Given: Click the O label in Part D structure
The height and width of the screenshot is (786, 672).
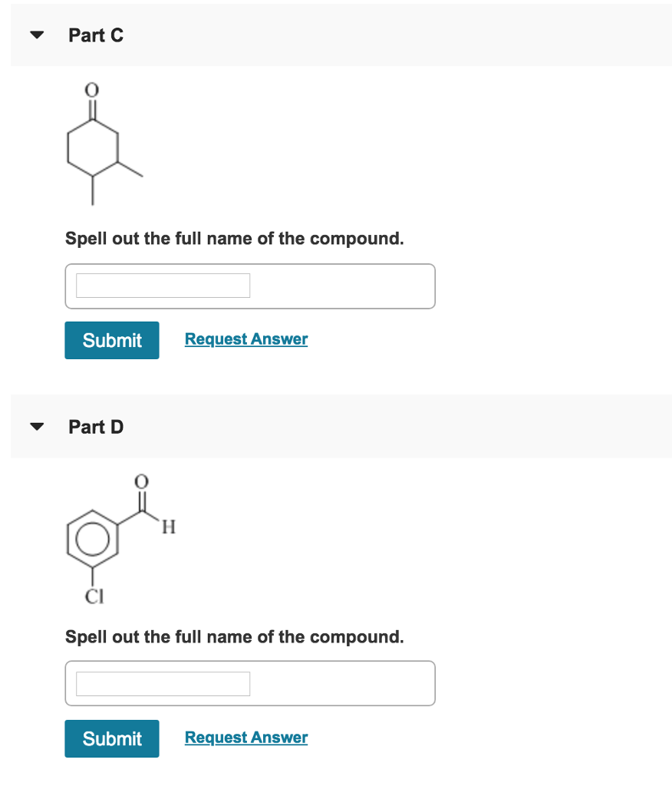Looking at the screenshot, I should pos(141,480).
